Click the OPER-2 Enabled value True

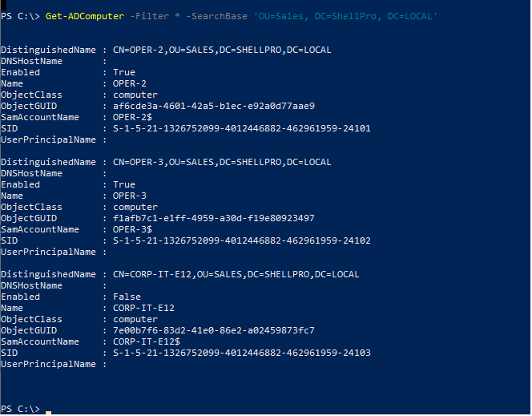point(124,72)
